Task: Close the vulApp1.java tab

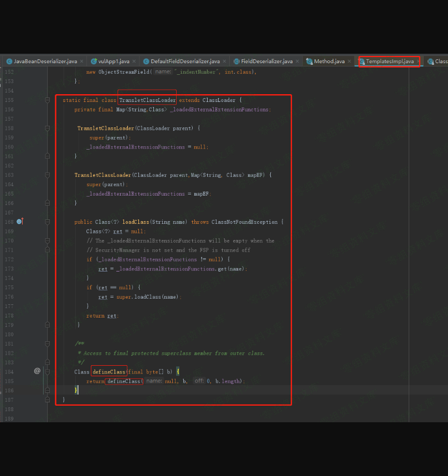Action: (135, 62)
